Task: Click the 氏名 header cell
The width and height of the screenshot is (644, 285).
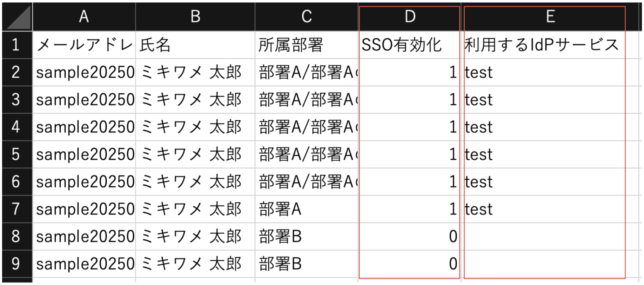Action: click(195, 45)
